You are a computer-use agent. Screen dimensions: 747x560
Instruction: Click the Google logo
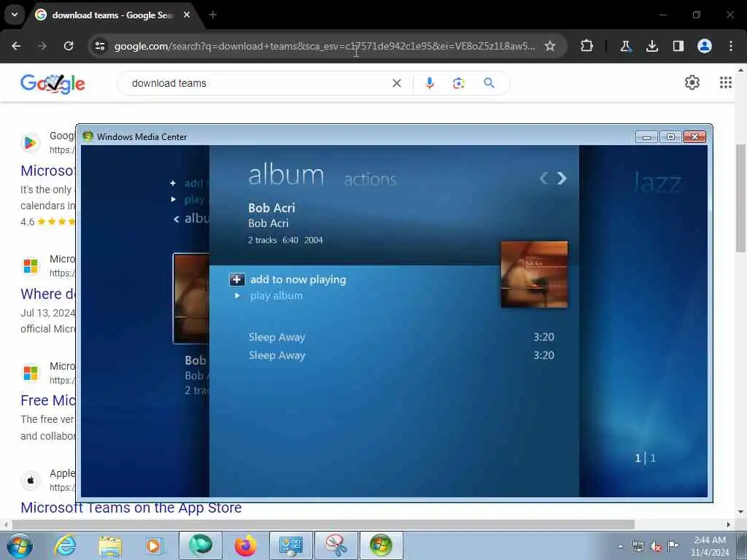[53, 84]
